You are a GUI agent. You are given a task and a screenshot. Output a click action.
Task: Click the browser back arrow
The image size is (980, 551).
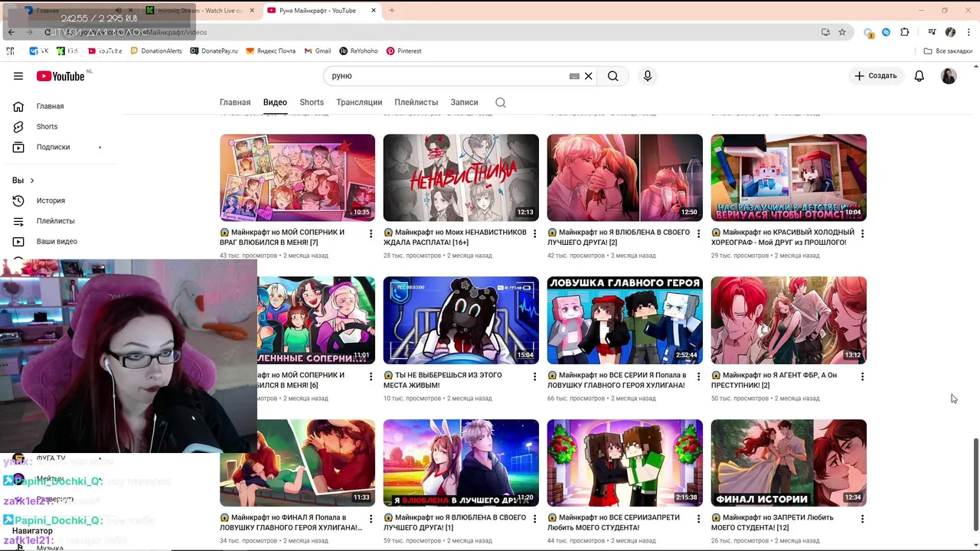[11, 32]
